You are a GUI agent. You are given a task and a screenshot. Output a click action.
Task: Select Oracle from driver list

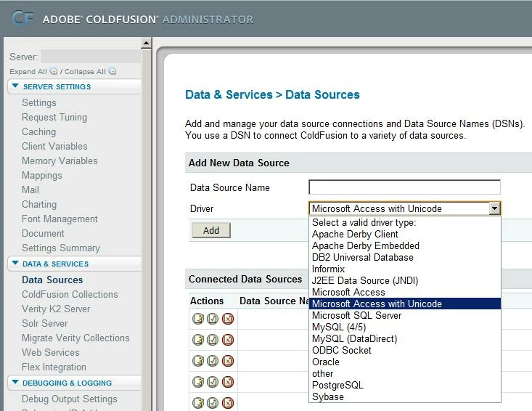tap(405, 362)
